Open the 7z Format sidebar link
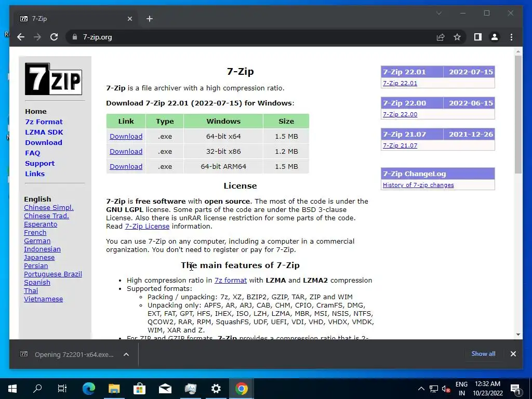The height and width of the screenshot is (399, 532). tap(44, 122)
